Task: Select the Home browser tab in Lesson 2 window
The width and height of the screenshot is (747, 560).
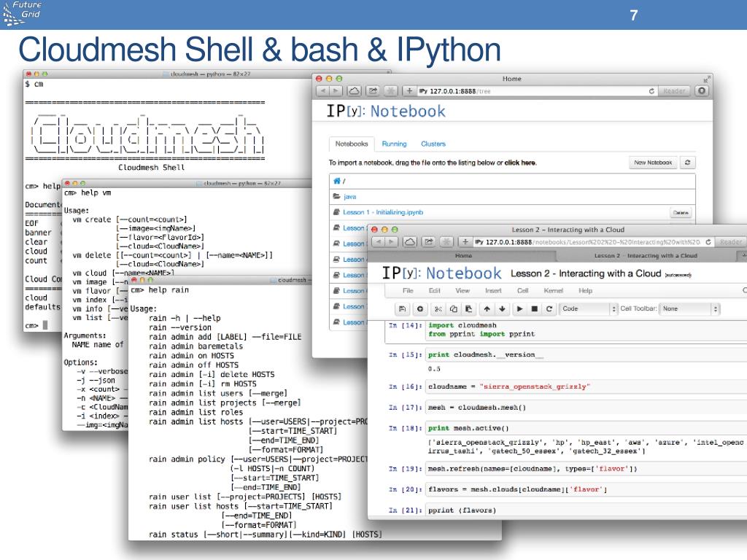Action: tap(463, 256)
